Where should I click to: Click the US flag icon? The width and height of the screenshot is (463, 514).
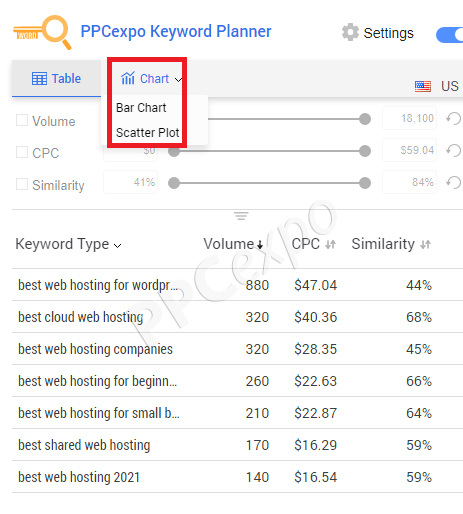click(423, 86)
